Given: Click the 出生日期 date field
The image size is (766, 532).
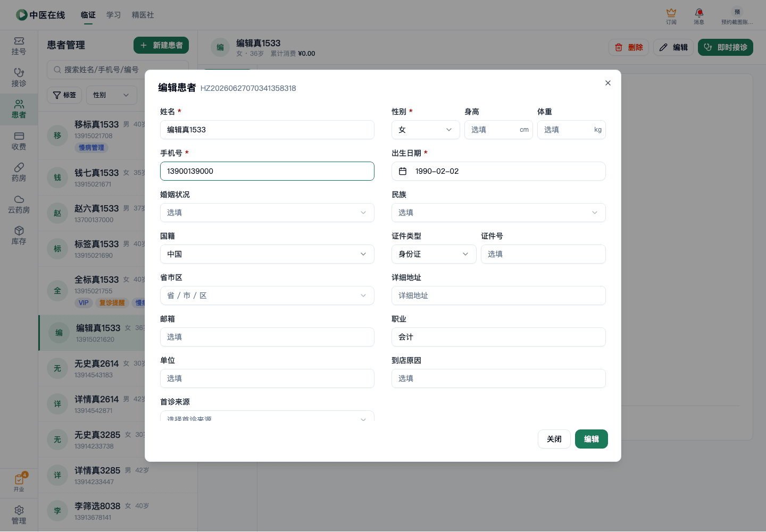Looking at the screenshot, I should (498, 171).
